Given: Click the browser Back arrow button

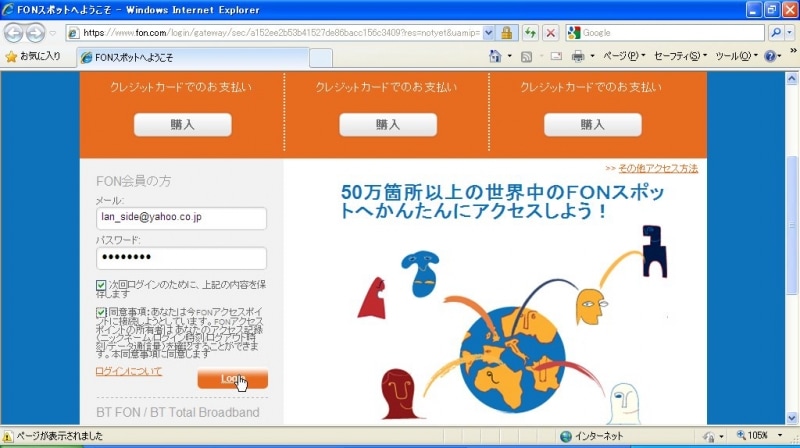Looking at the screenshot, I should click(14, 33).
